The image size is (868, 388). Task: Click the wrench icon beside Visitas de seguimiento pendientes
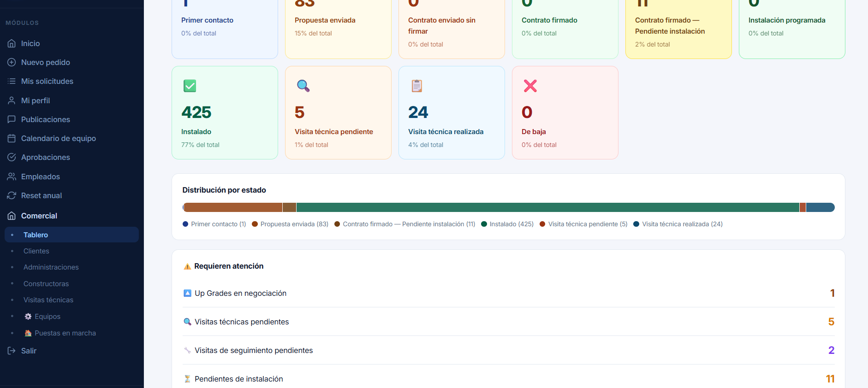pos(187,350)
